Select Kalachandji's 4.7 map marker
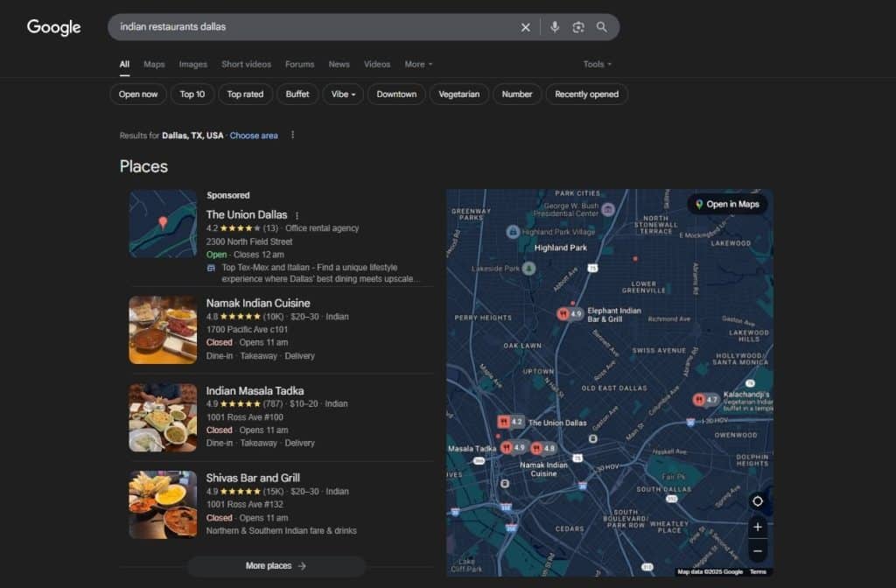This screenshot has width=896, height=588. coord(705,399)
